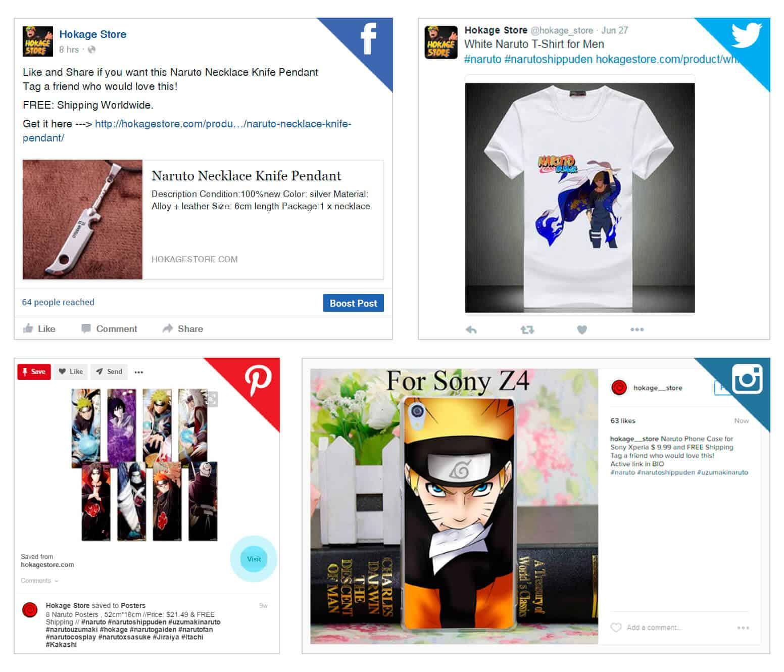This screenshot has width=784, height=672.
Task: Click the Twitter reply arrow icon
Action: pyautogui.click(x=471, y=329)
